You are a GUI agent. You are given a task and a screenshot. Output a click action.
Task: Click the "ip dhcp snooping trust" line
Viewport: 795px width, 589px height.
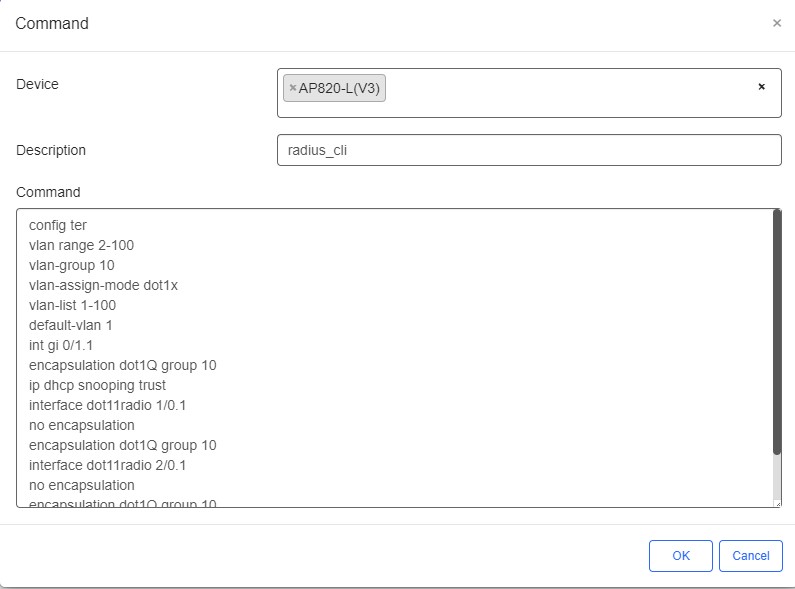97,385
